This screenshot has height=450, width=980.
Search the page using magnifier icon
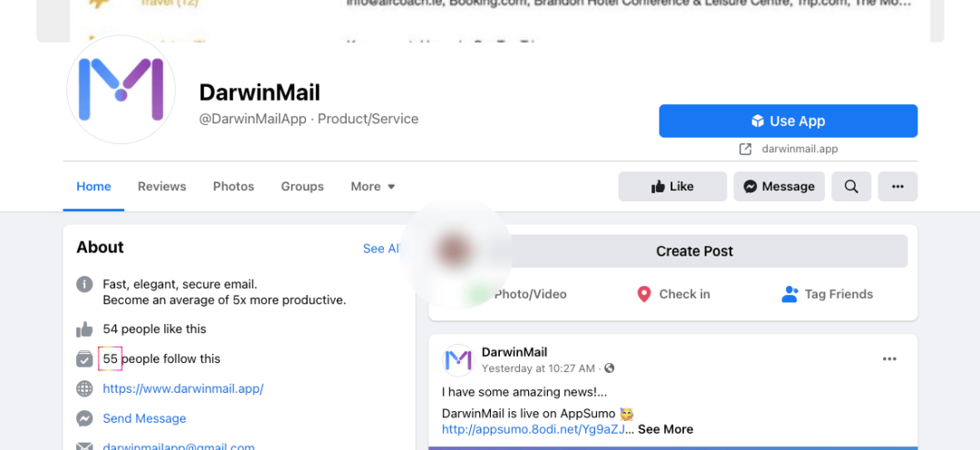click(851, 186)
